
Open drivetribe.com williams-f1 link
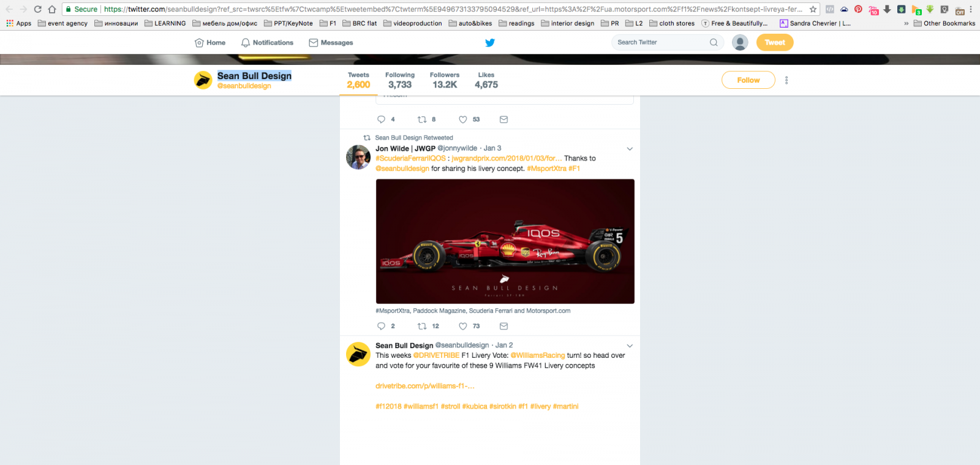(425, 386)
